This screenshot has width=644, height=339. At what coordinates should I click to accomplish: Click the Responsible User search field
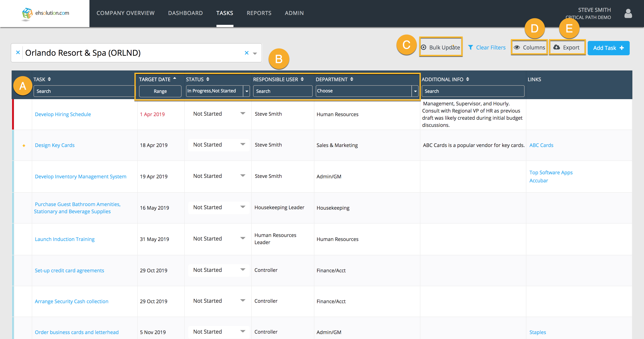click(282, 91)
